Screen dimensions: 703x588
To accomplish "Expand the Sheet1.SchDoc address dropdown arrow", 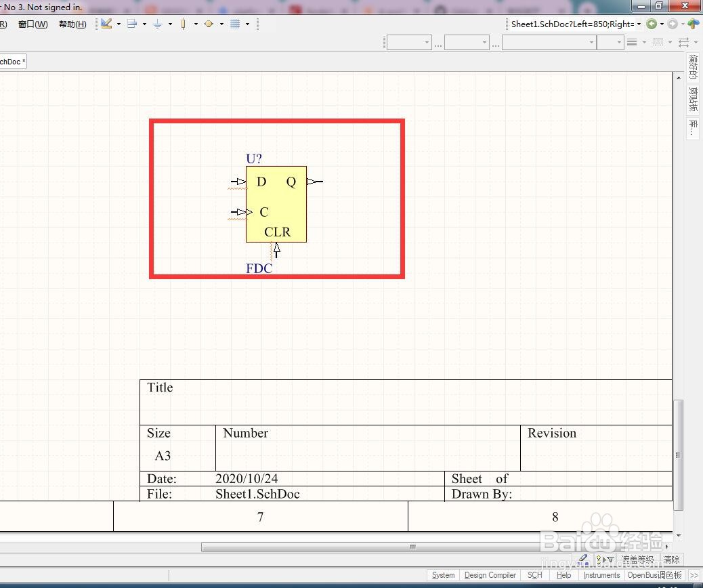I will pos(639,24).
